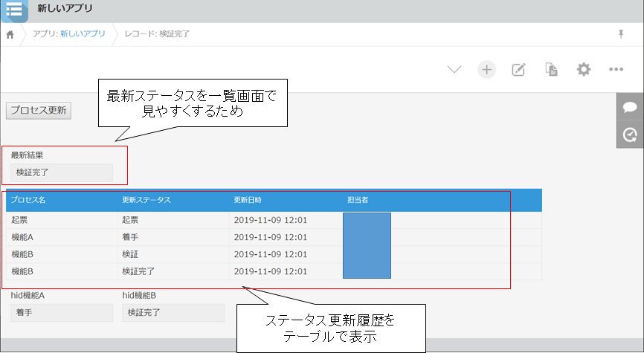Select the 機能A process name cell
This screenshot has width=644, height=353.
(x=62, y=237)
